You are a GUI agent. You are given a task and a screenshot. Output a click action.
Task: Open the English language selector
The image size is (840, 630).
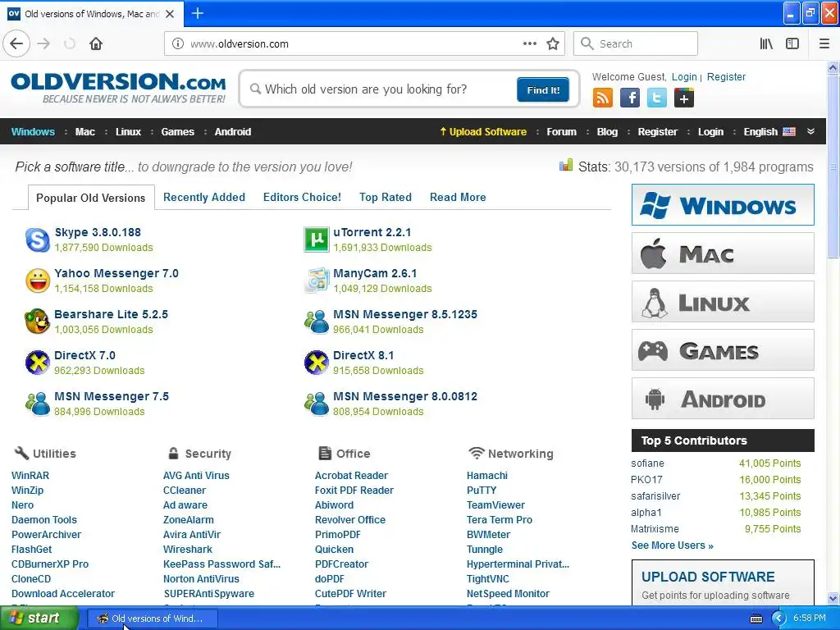click(x=769, y=132)
